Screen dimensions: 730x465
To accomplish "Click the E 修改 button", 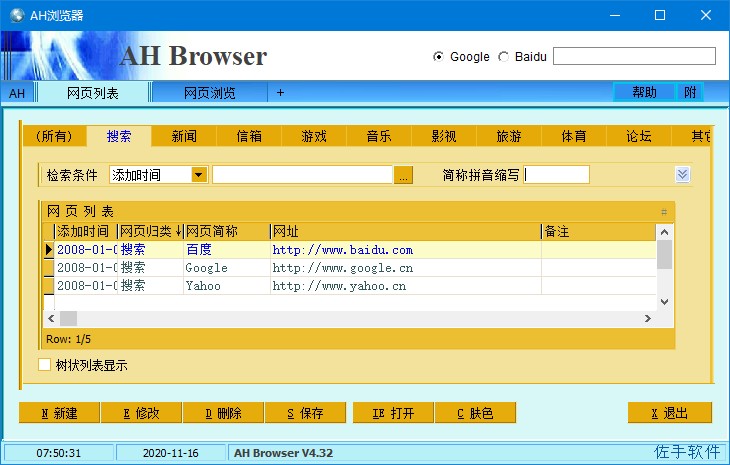I will tap(141, 413).
